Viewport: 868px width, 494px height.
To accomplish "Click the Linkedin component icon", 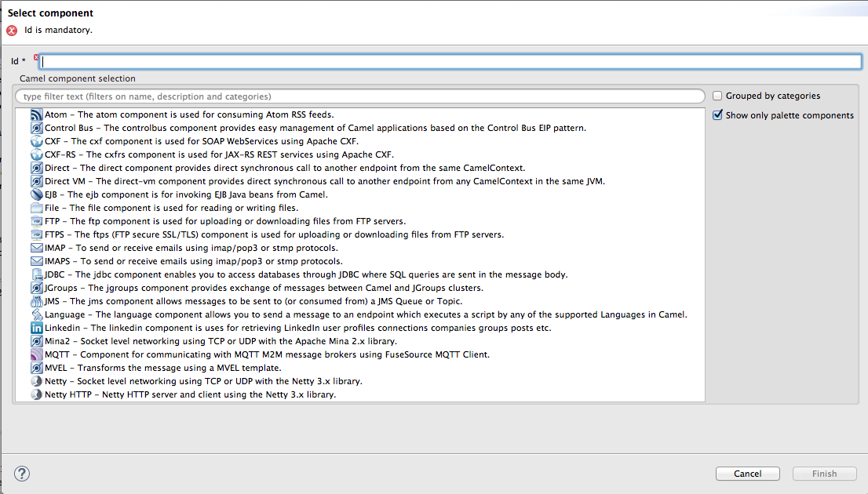I will point(37,328).
